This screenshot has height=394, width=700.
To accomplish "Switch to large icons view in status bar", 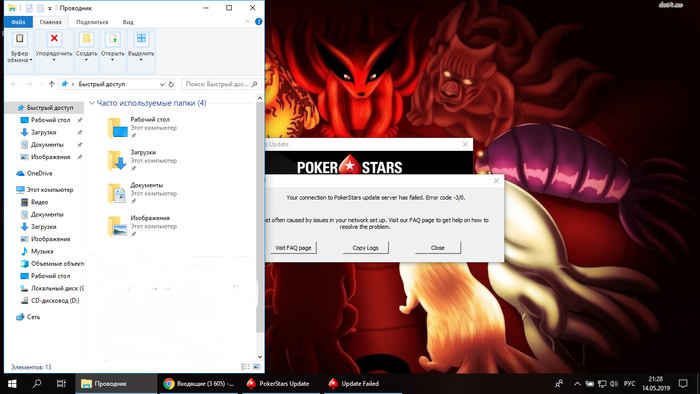I will click(x=257, y=367).
